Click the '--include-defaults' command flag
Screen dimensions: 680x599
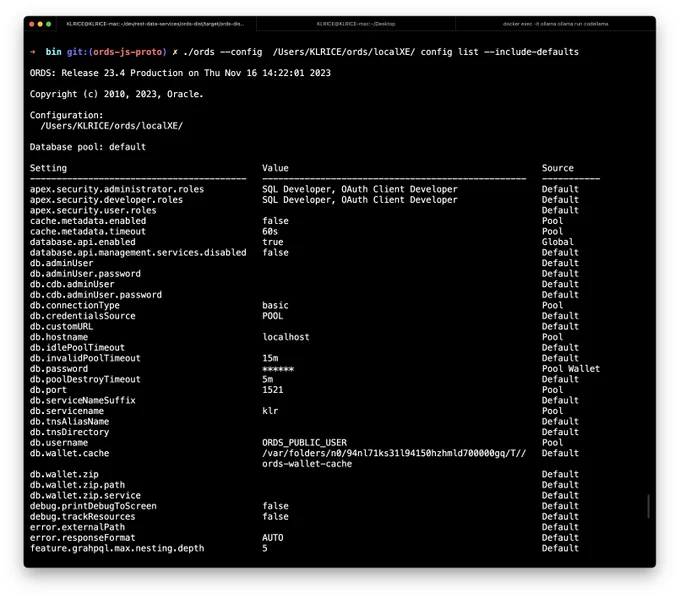click(531, 52)
